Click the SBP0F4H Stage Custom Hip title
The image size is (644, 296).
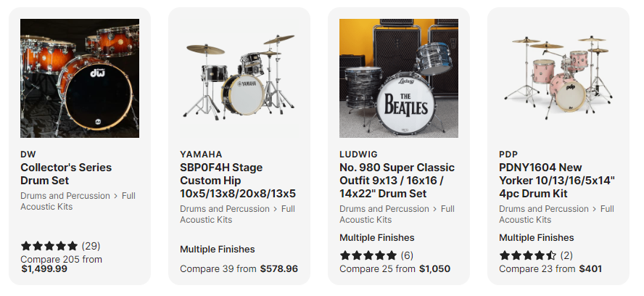238,181
